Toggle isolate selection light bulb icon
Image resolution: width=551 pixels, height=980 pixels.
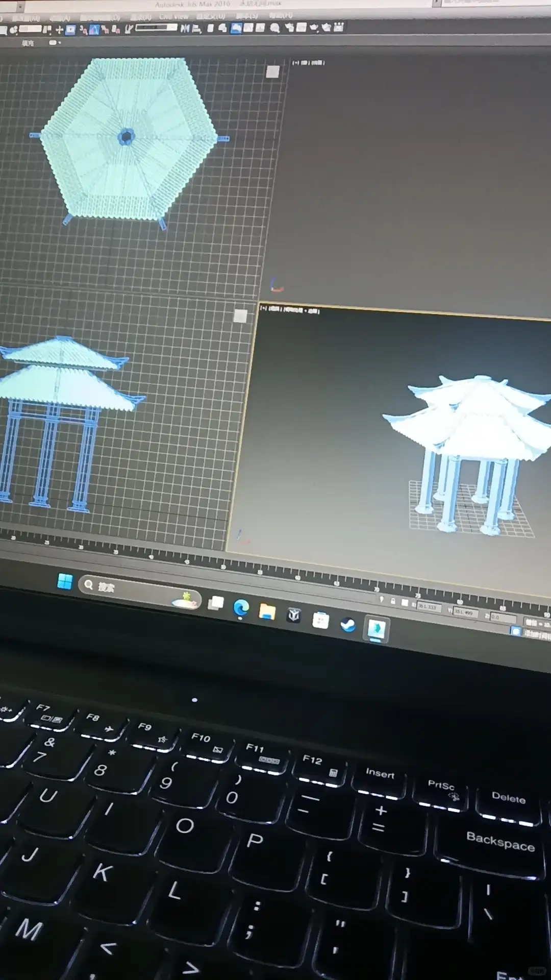(382, 599)
